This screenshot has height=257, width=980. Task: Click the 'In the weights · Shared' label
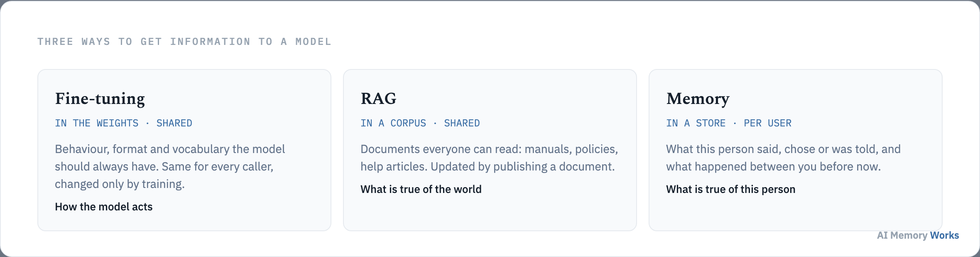pyautogui.click(x=123, y=123)
